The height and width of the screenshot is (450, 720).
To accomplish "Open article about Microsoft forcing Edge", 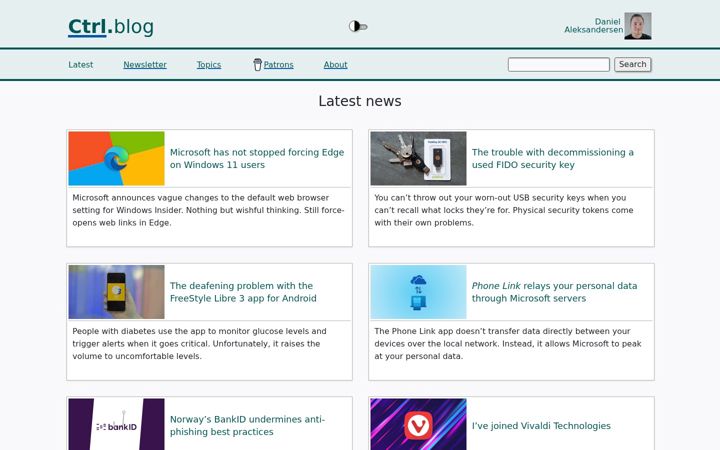I will click(x=257, y=158).
